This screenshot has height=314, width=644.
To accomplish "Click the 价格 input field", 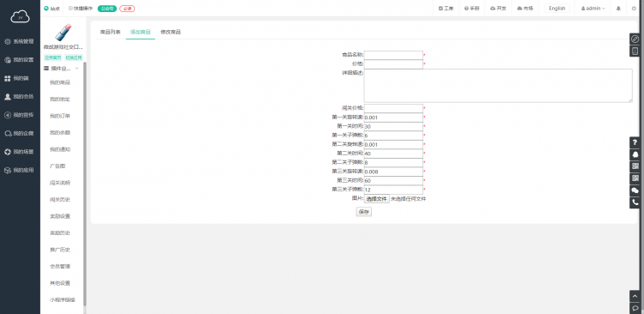I will [x=393, y=64].
